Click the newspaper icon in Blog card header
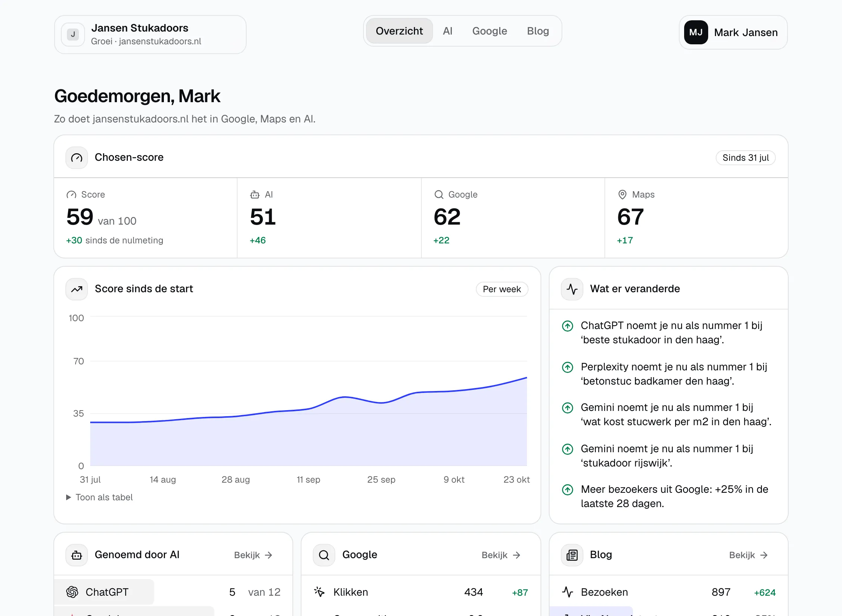 [572, 555]
